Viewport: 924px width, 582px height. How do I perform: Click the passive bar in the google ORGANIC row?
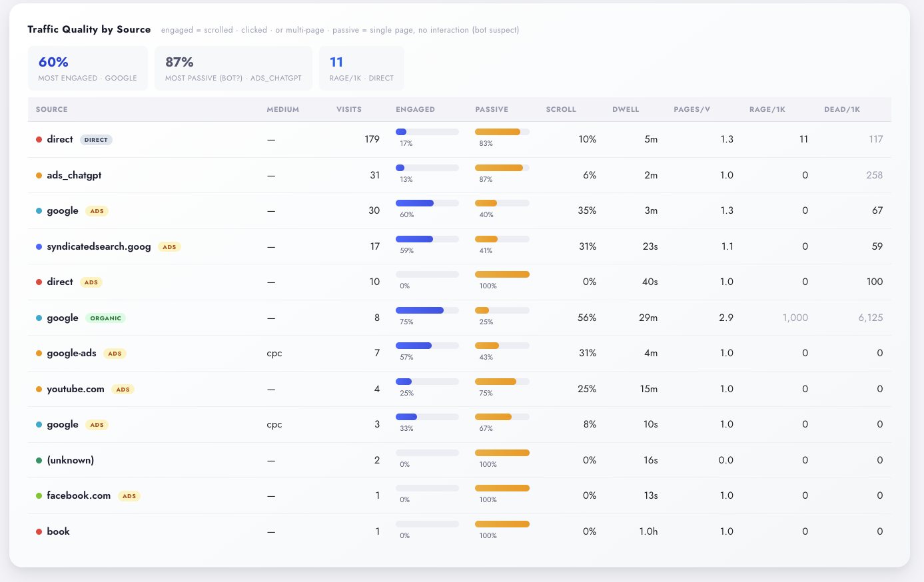[502, 310]
